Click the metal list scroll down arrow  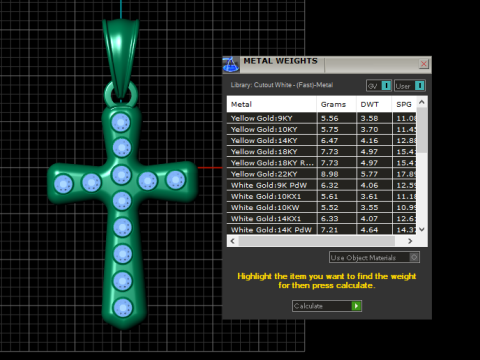click(422, 229)
